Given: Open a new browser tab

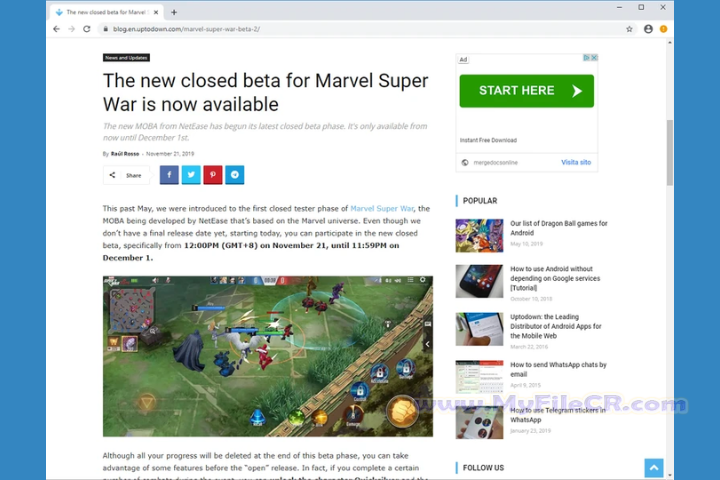Looking at the screenshot, I should pyautogui.click(x=174, y=12).
